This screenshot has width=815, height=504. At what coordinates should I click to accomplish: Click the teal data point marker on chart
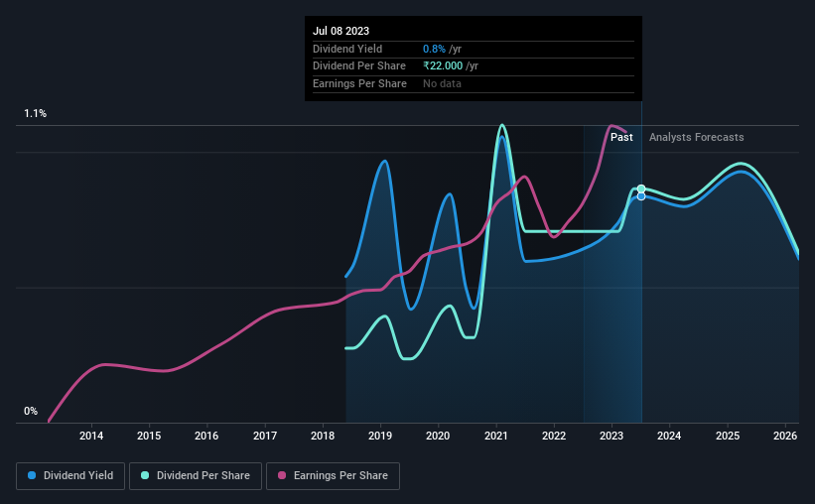[x=641, y=189]
